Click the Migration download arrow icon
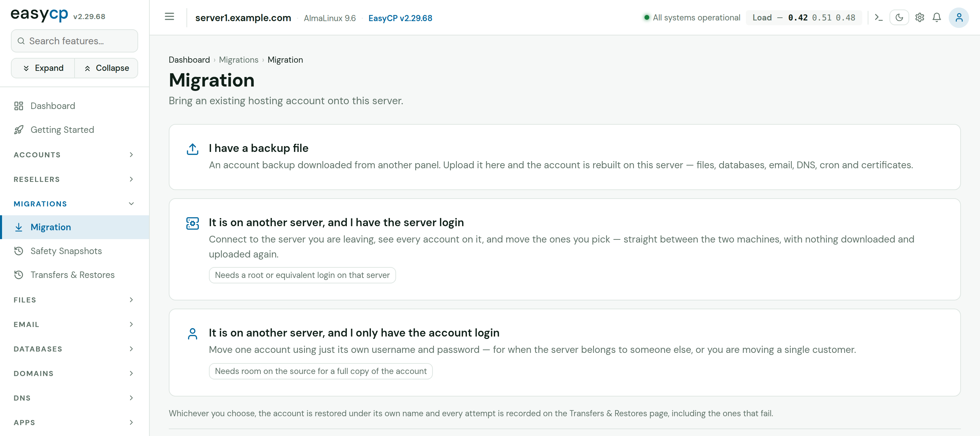 click(19, 227)
